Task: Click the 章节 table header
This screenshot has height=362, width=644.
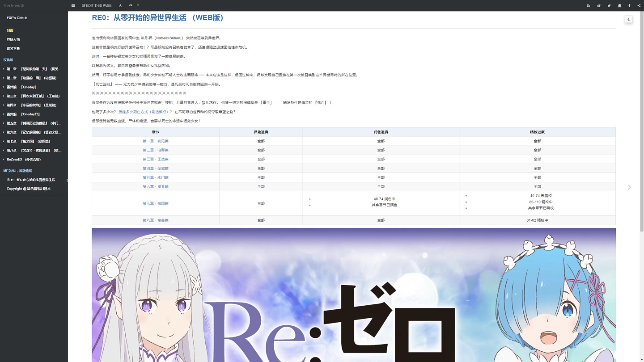Action: [156, 132]
